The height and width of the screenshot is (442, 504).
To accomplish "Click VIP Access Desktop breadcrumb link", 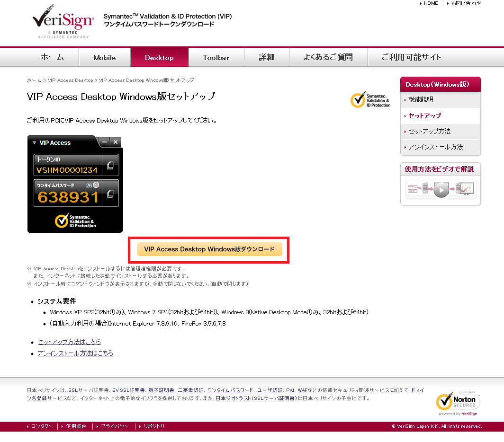I will click(x=71, y=80).
